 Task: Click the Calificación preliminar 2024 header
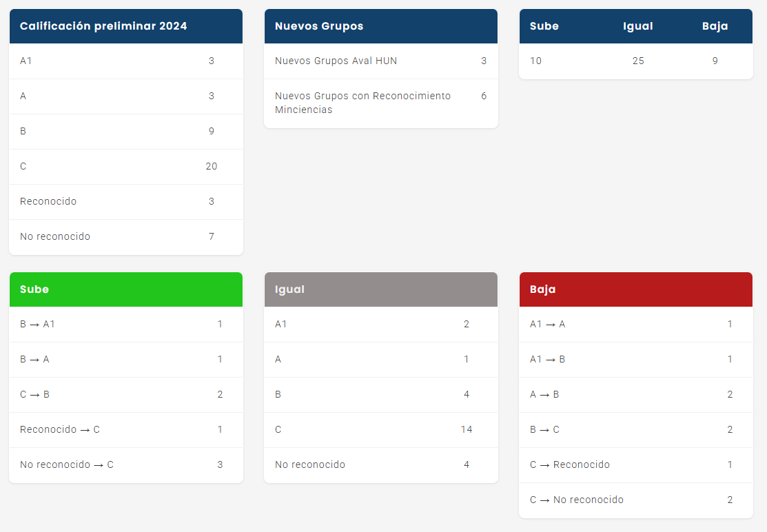click(x=126, y=26)
